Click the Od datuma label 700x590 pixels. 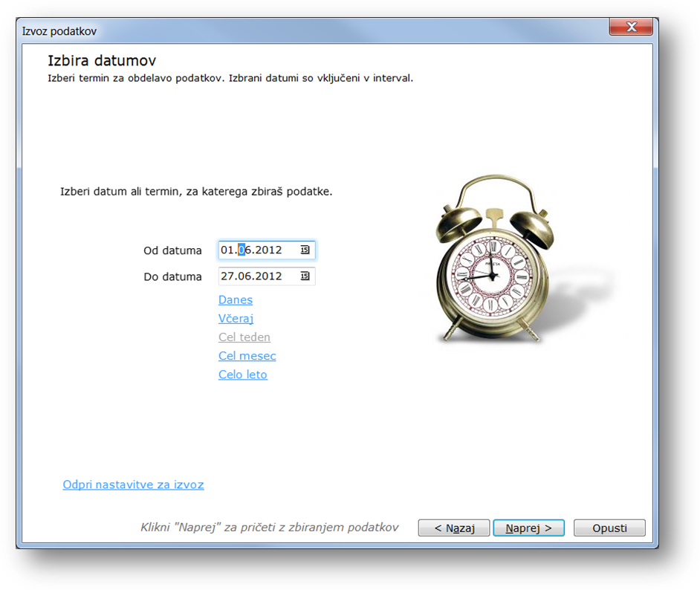[x=172, y=250]
